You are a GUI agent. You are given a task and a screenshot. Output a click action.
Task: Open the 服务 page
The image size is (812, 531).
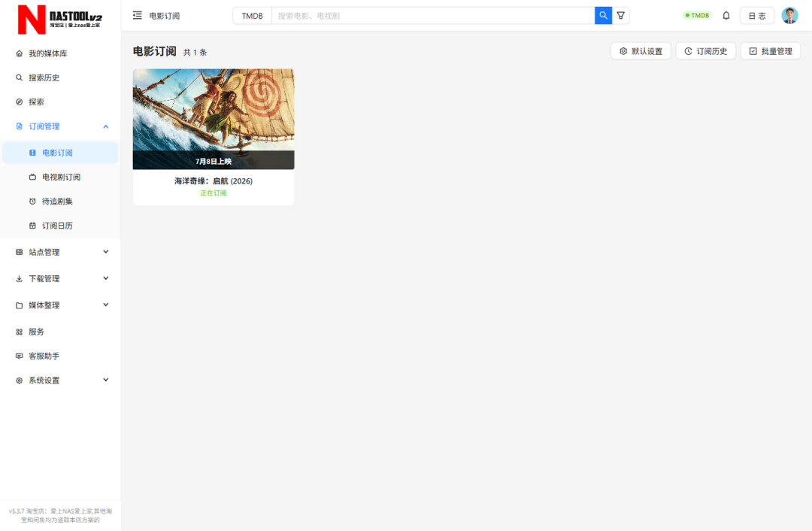tap(60, 332)
